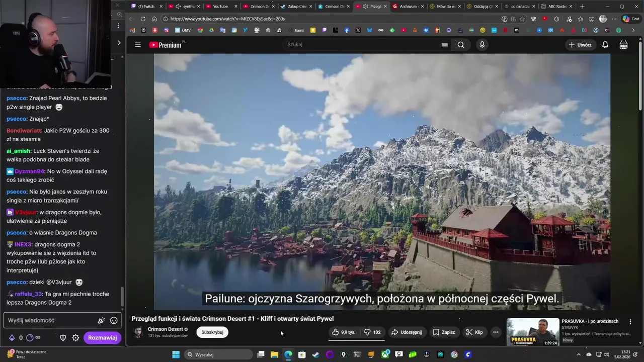Reload the page with browser refresh icon

[x=143, y=19]
